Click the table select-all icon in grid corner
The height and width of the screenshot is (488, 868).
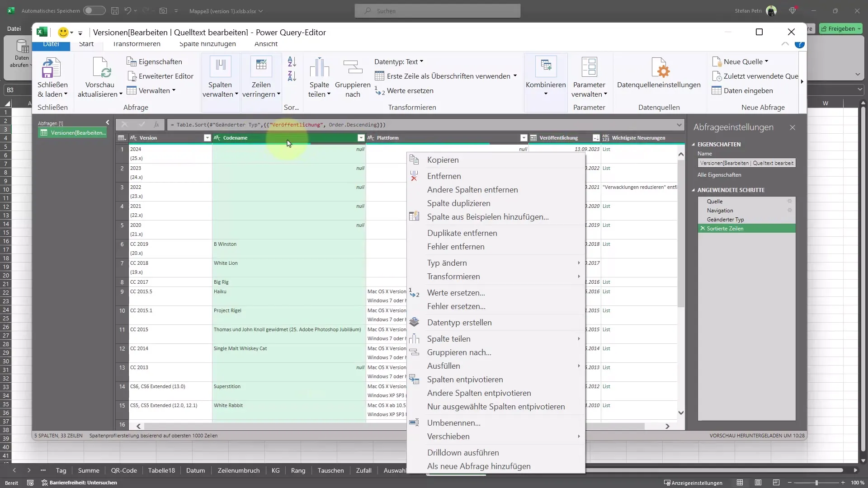[x=122, y=138]
